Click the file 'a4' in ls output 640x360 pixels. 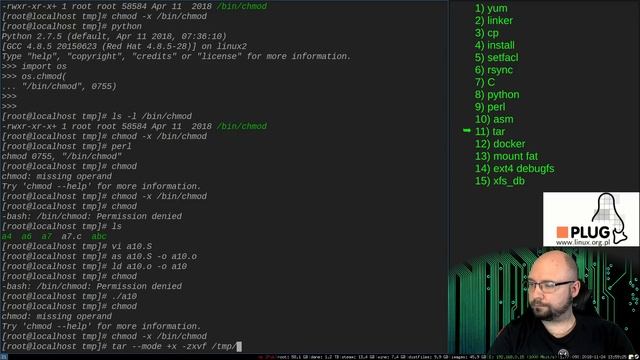pos(7,236)
